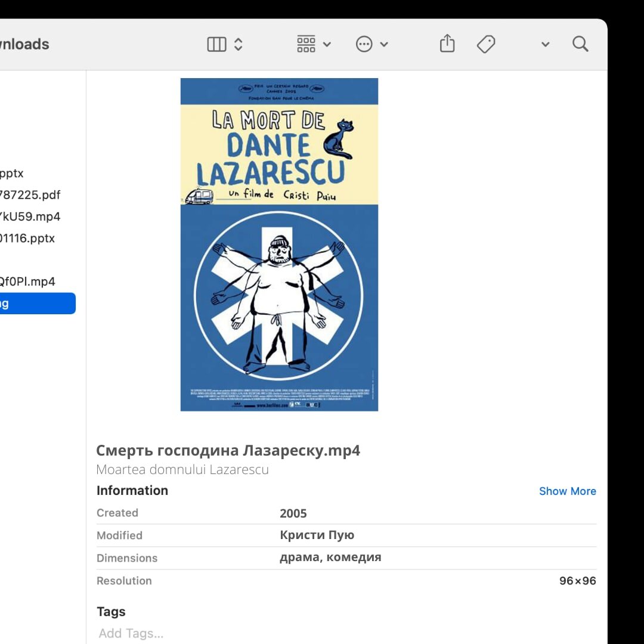
Task: Open the action ellipsis menu icon
Action: (x=364, y=44)
